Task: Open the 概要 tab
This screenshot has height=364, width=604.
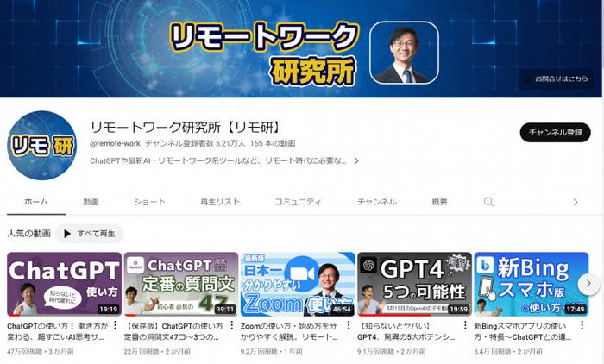Action: (x=439, y=202)
